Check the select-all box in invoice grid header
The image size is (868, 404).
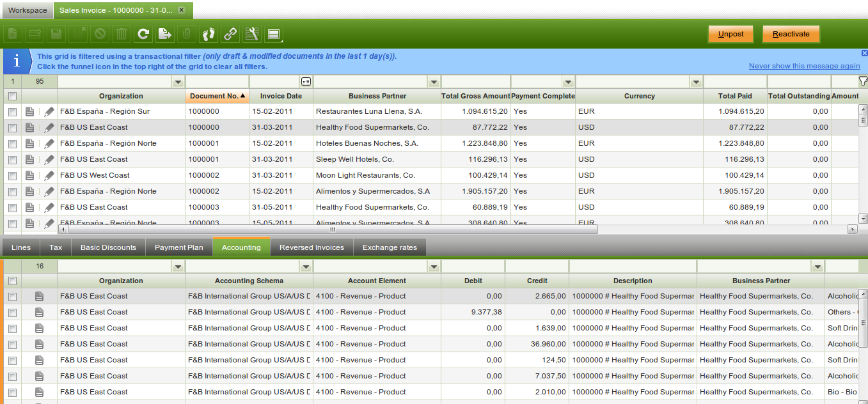(x=12, y=96)
